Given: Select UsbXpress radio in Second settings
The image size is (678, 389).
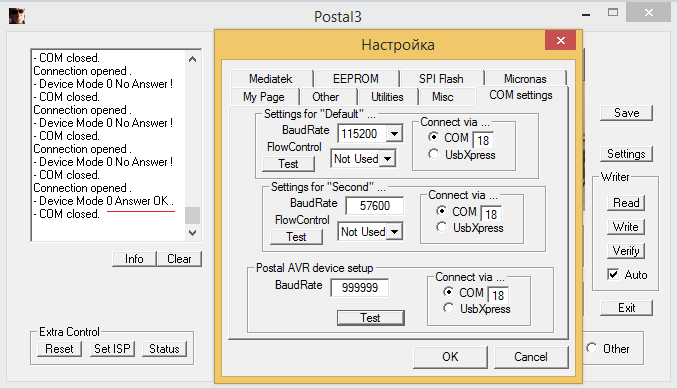Looking at the screenshot, I should point(441,227).
